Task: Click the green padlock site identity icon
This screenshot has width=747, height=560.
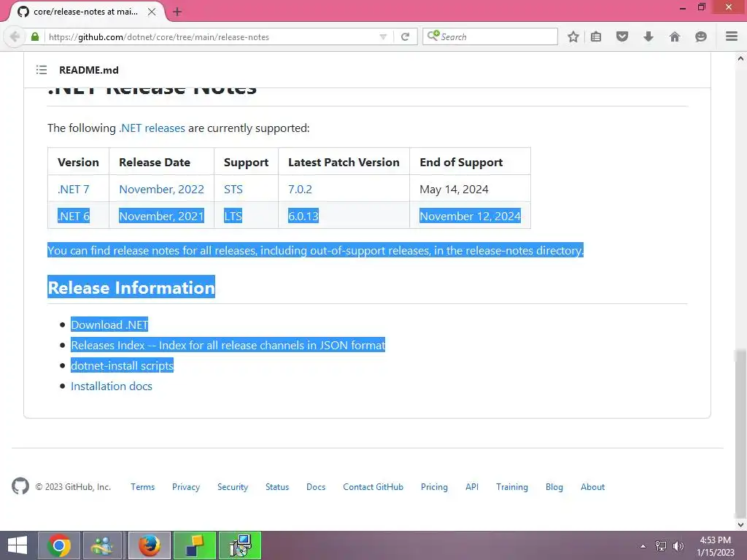Action: 35,36
